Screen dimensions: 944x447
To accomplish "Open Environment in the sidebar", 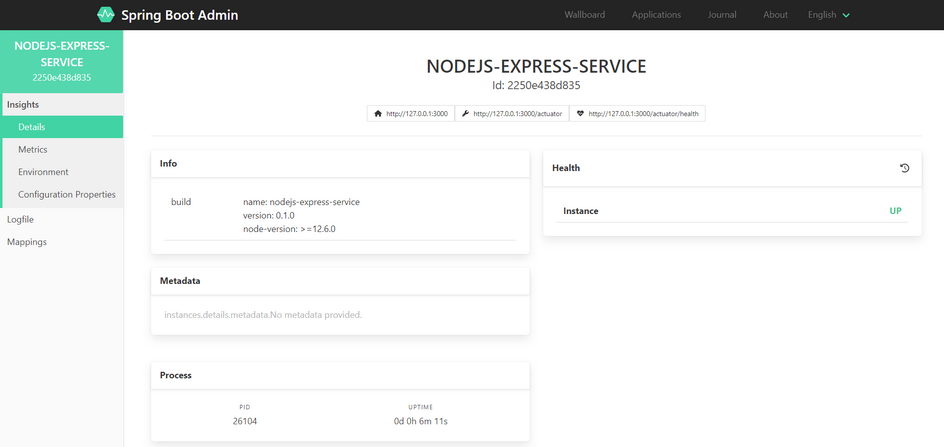I will click(x=62, y=172).
